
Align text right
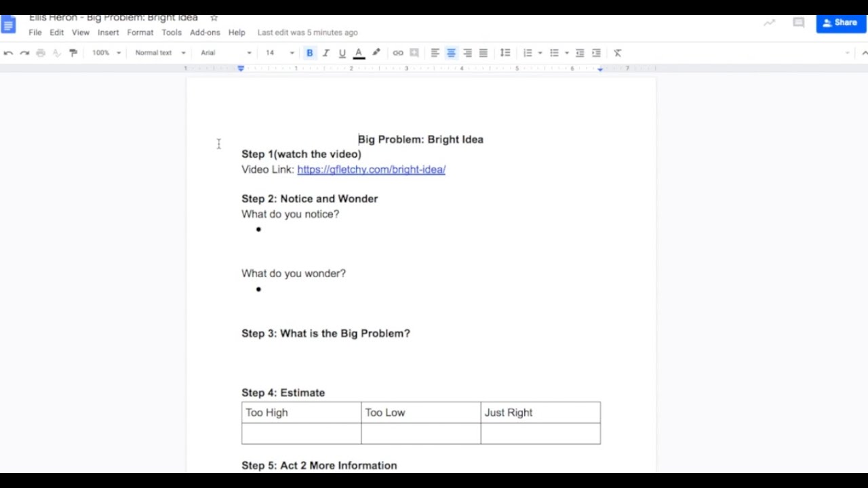click(467, 53)
